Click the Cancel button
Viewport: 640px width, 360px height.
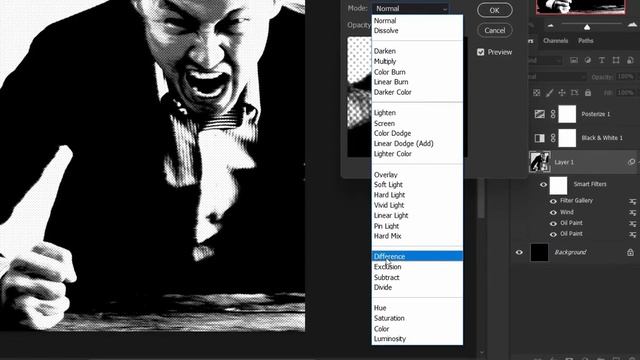[495, 30]
